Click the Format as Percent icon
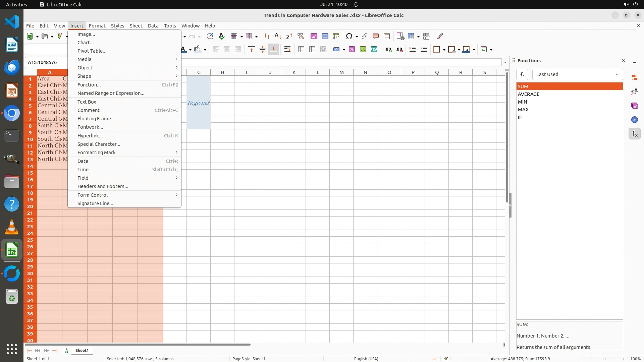 352,49
